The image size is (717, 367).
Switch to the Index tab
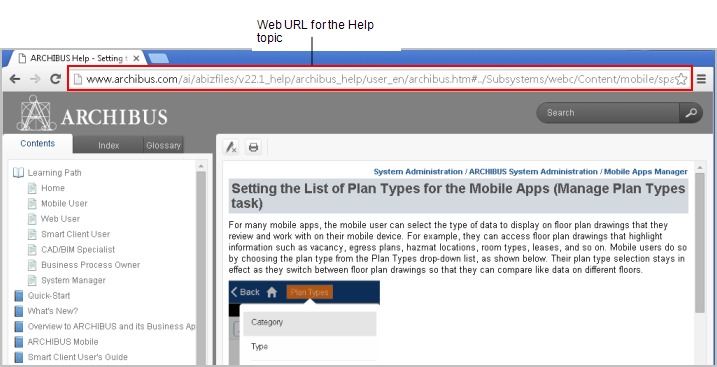click(108, 145)
